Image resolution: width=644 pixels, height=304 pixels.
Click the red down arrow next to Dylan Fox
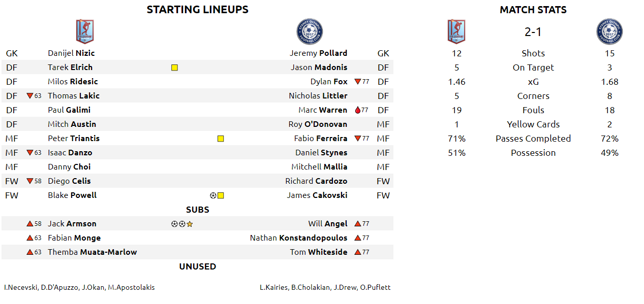357,82
